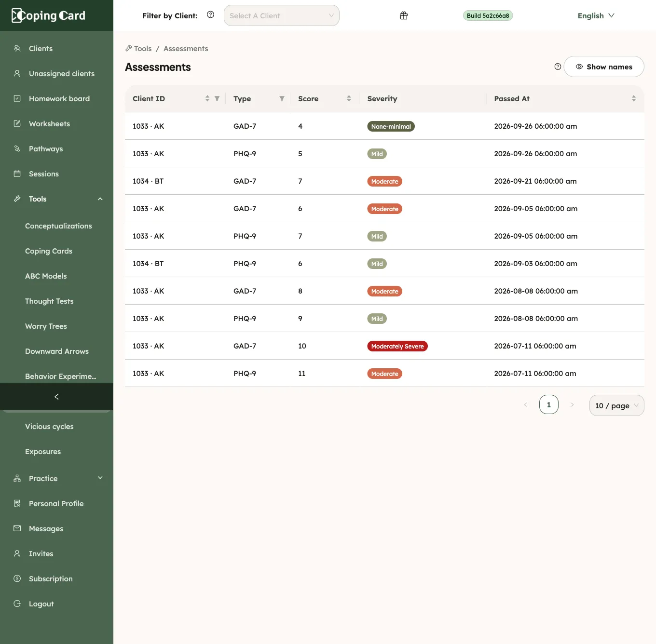
Task: Open Worry Trees tool
Action: (46, 326)
